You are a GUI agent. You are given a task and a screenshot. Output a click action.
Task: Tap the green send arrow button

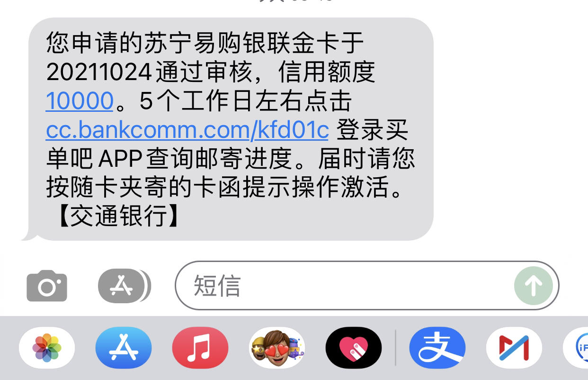[x=534, y=285]
